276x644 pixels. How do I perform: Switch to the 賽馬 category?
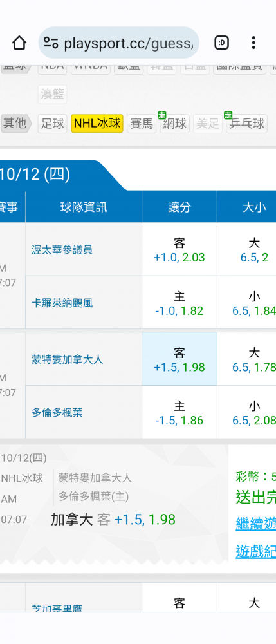coord(142,124)
